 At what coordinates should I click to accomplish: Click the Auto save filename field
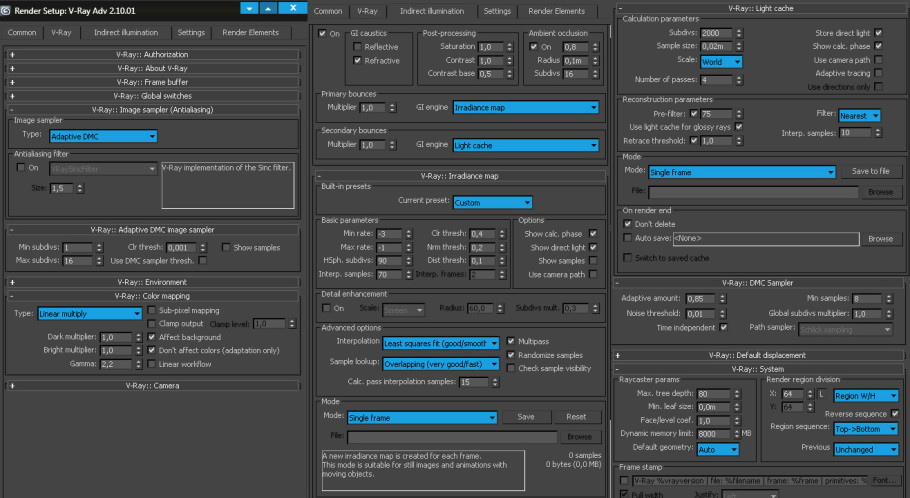coord(765,239)
